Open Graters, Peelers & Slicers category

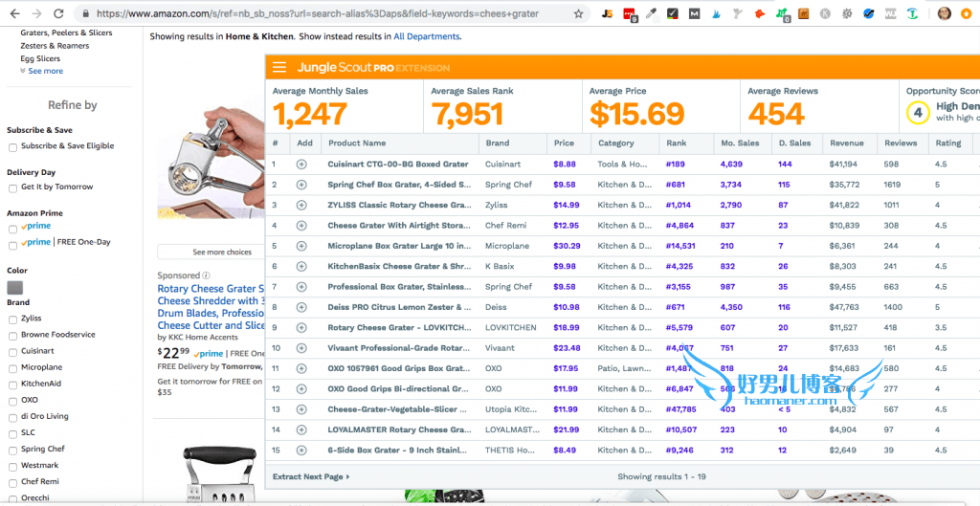point(66,33)
